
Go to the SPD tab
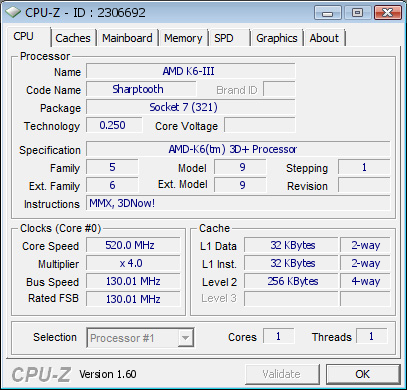click(x=229, y=38)
